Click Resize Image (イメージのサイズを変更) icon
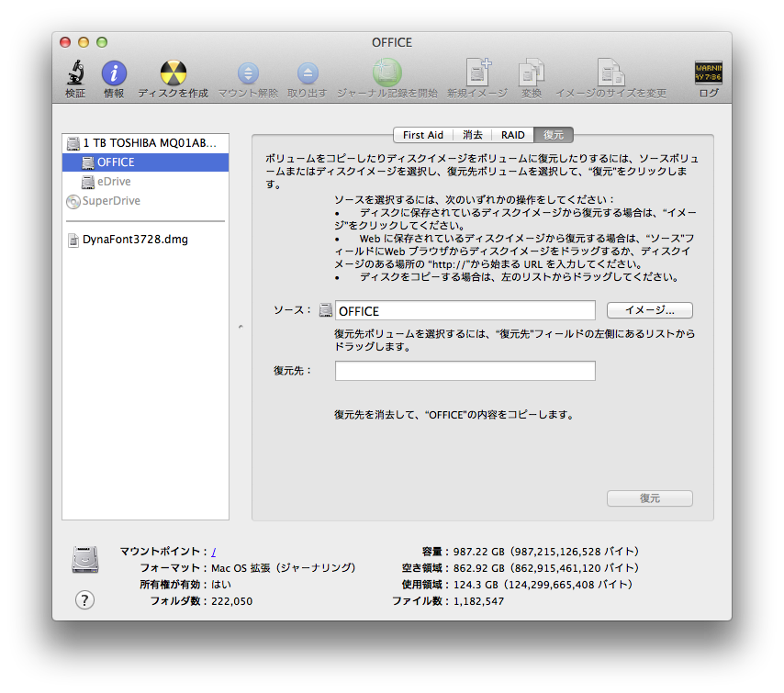Image resolution: width=784 pixels, height=693 pixels. point(611,73)
